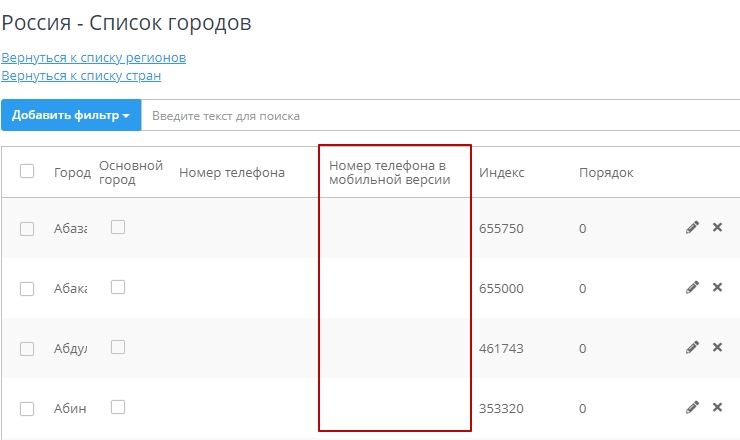Delete the row with index 655000
Screen dimensions: 740x440
click(x=717, y=287)
